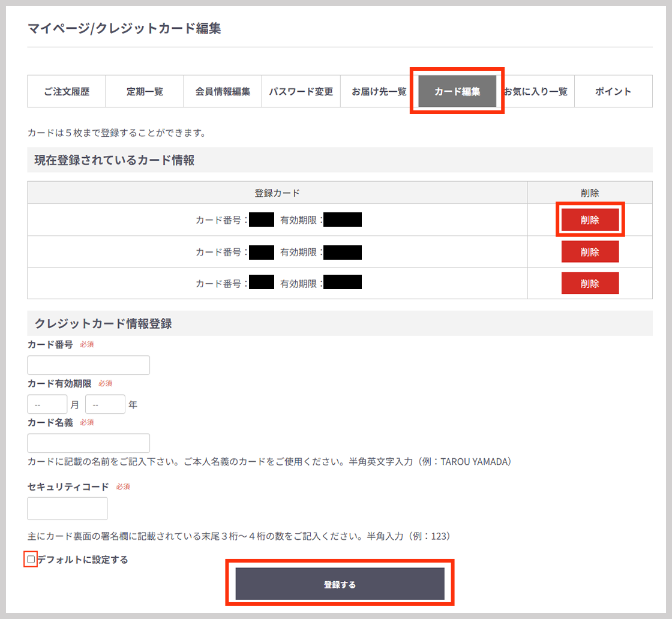Focus the セキュリティコード input box
The image size is (672, 619).
[67, 508]
